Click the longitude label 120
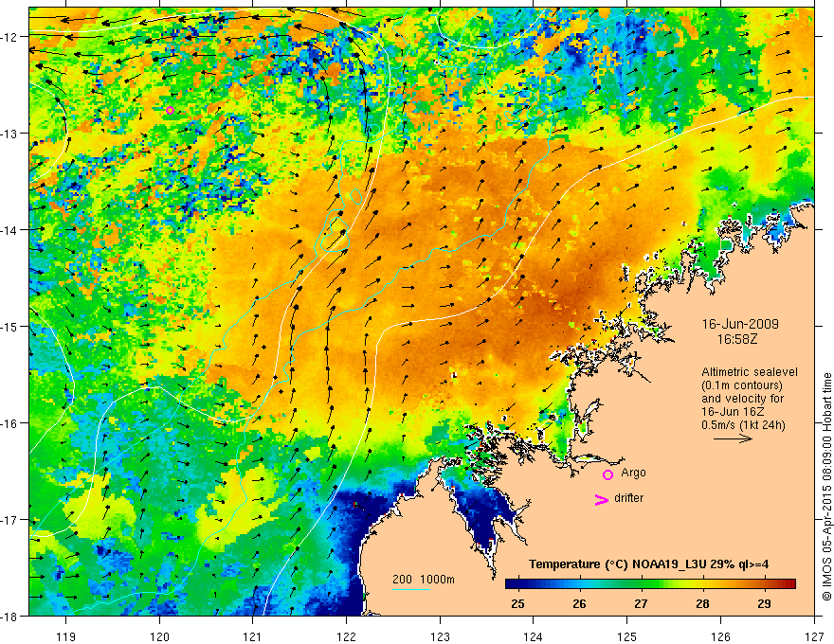Viewport: 834px width, 644px height. pos(159,636)
